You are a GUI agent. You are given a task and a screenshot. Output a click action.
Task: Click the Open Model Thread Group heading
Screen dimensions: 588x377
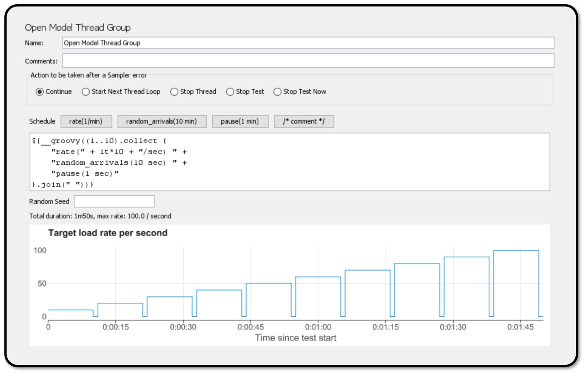pyautogui.click(x=78, y=28)
